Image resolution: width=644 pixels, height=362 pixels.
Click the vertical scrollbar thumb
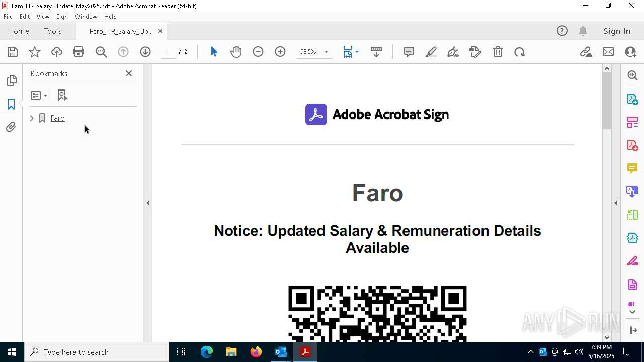(607, 101)
